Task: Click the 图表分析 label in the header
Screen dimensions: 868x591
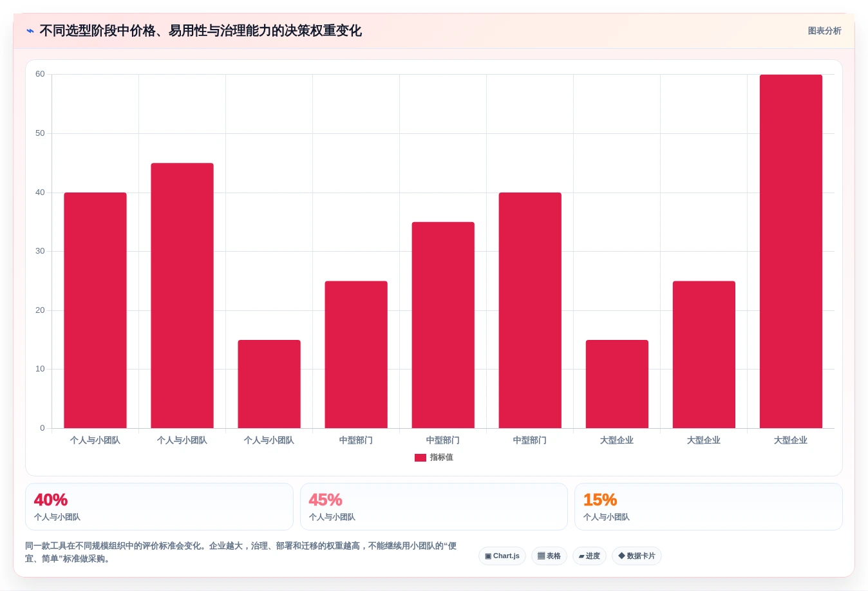Action: 824,31
